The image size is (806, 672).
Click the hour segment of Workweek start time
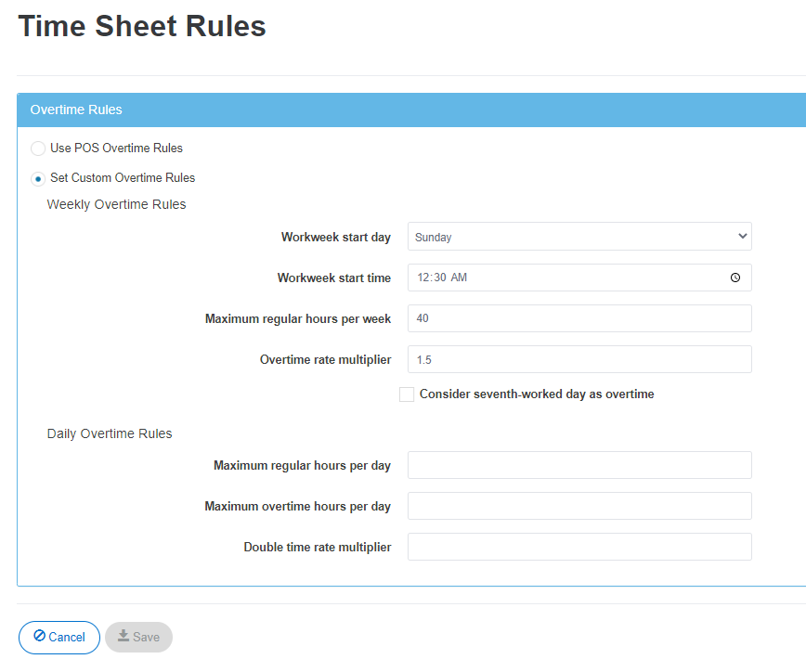(x=423, y=278)
